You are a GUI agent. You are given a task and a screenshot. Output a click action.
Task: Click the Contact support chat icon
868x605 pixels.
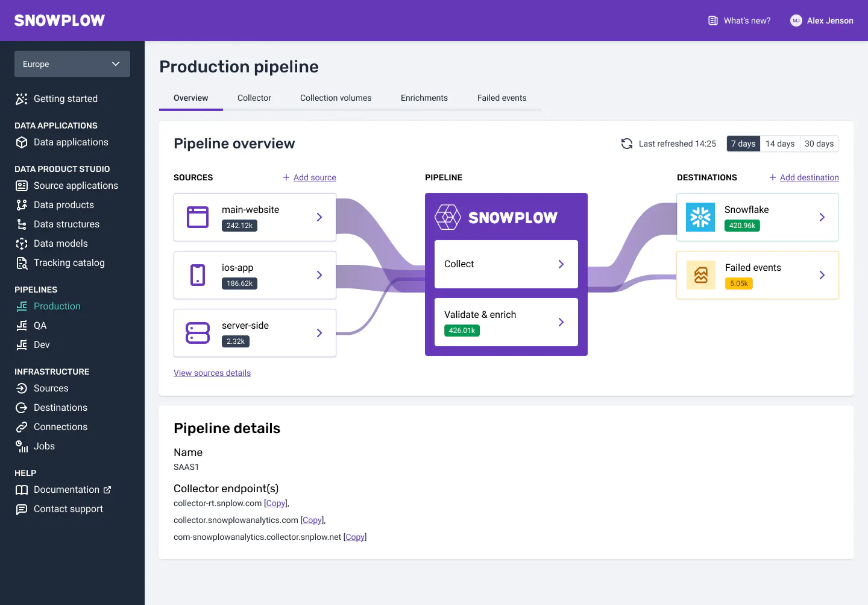[22, 509]
